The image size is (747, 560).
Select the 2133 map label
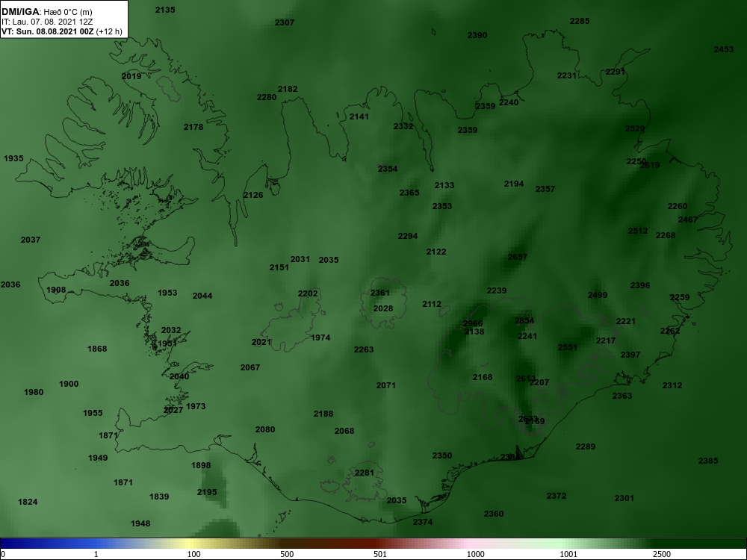click(444, 186)
